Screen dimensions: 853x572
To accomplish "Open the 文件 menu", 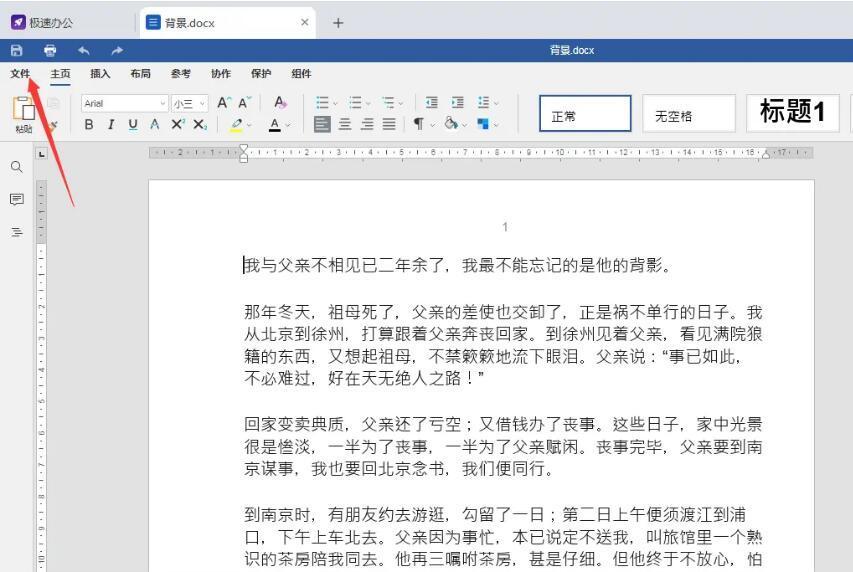I will 20,73.
